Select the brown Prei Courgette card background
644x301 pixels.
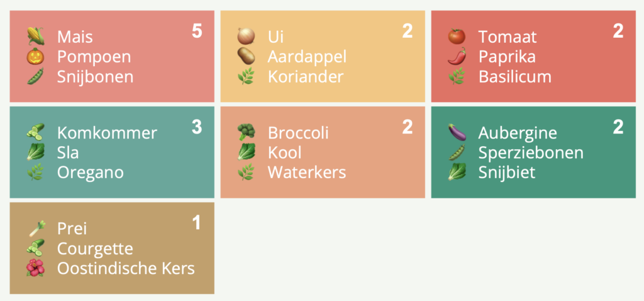[112, 248]
